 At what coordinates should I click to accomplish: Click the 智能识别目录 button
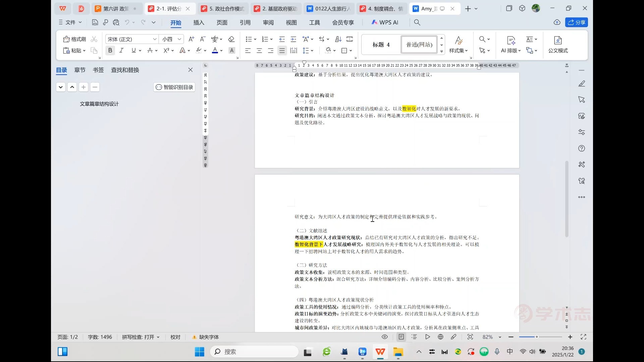tap(174, 87)
